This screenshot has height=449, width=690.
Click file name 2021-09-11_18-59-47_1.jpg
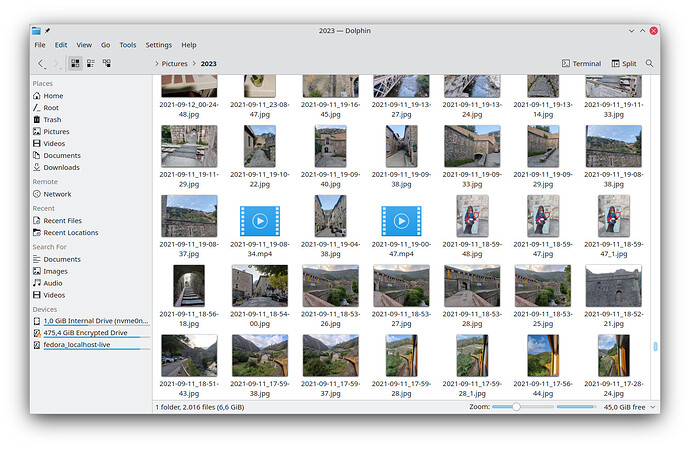pyautogui.click(x=613, y=249)
